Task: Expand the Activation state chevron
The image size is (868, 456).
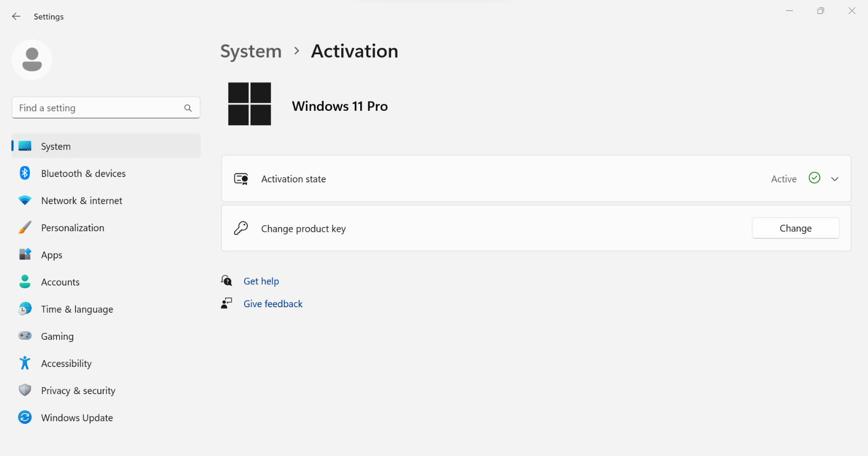Action: point(835,179)
